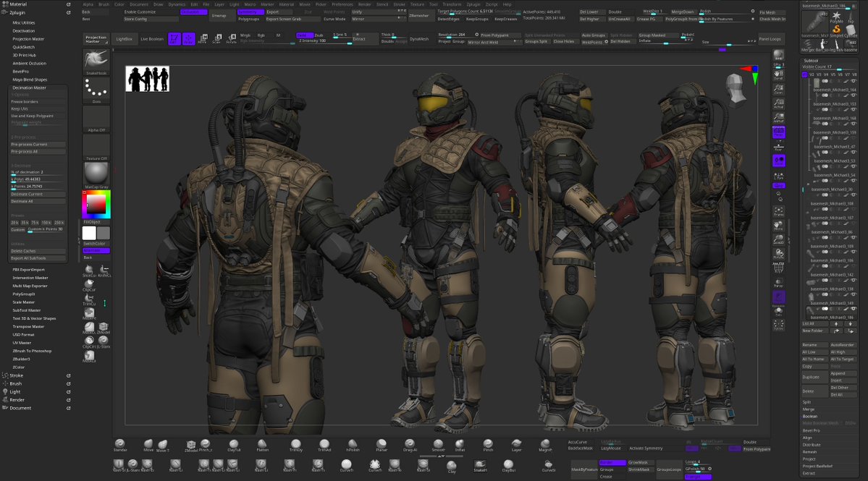
Task: Switch to Scale transform icon
Action: point(217,39)
